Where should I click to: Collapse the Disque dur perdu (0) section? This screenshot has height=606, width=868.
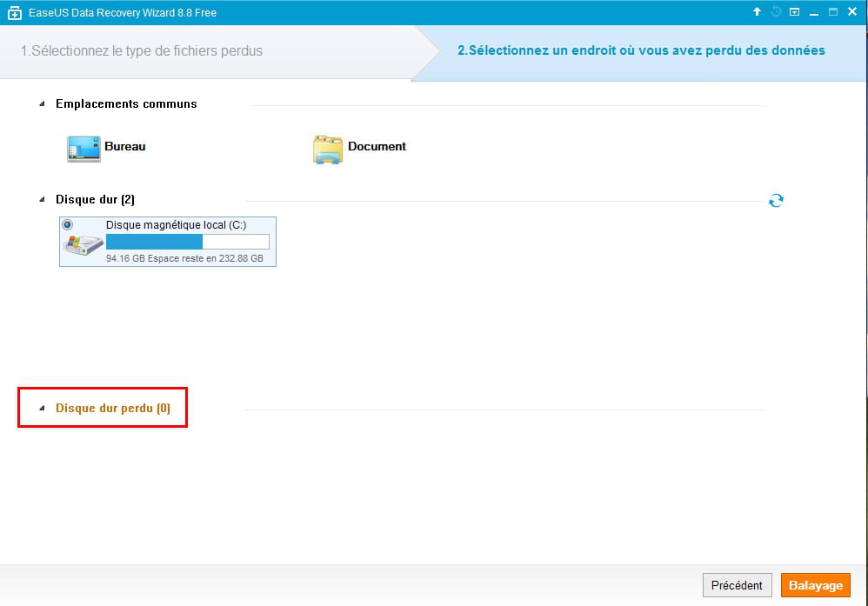coord(42,408)
